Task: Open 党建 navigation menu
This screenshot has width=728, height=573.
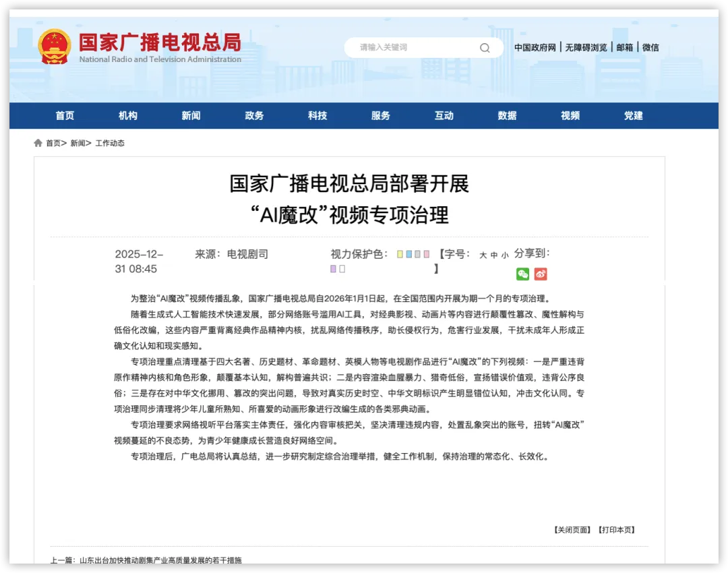Action: click(633, 116)
